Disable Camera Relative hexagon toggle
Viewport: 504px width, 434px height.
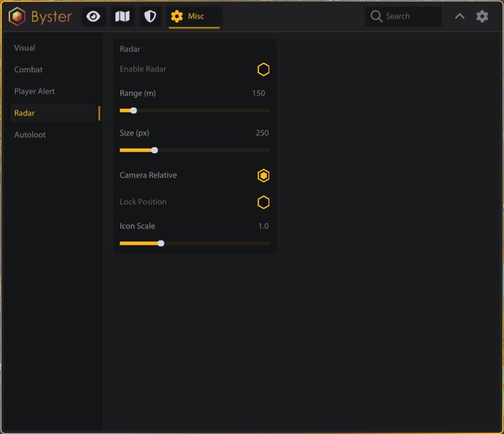coord(263,176)
